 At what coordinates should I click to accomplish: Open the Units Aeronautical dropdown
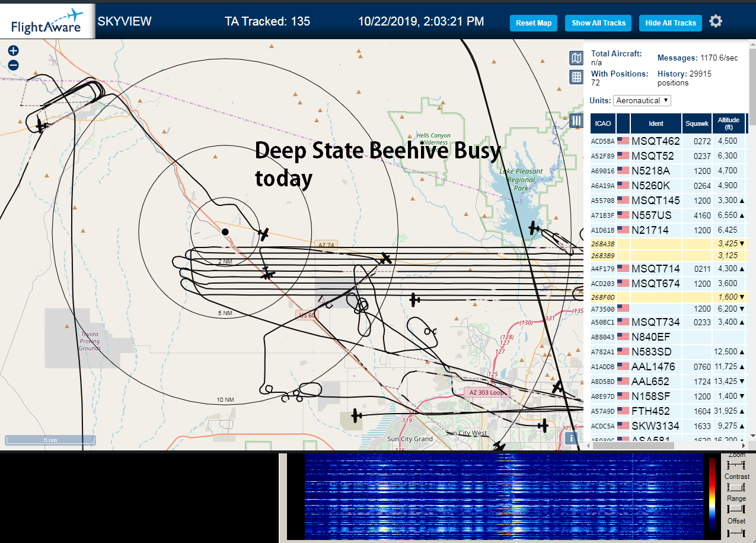point(642,100)
